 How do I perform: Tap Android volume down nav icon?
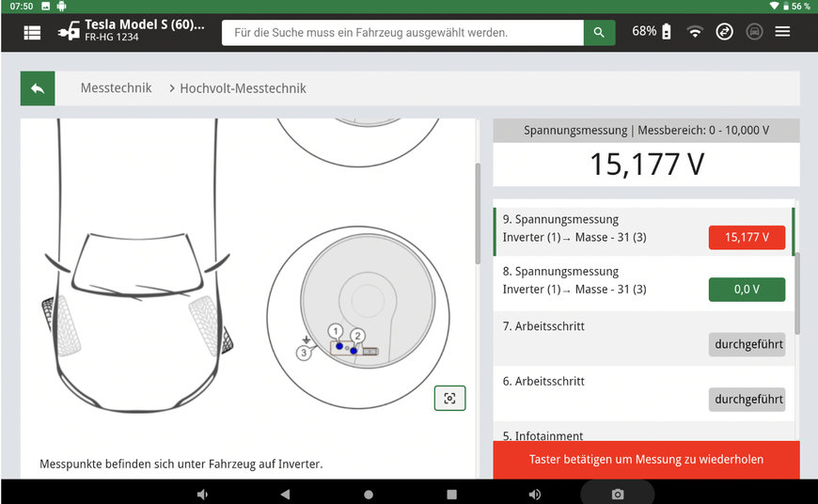202,494
